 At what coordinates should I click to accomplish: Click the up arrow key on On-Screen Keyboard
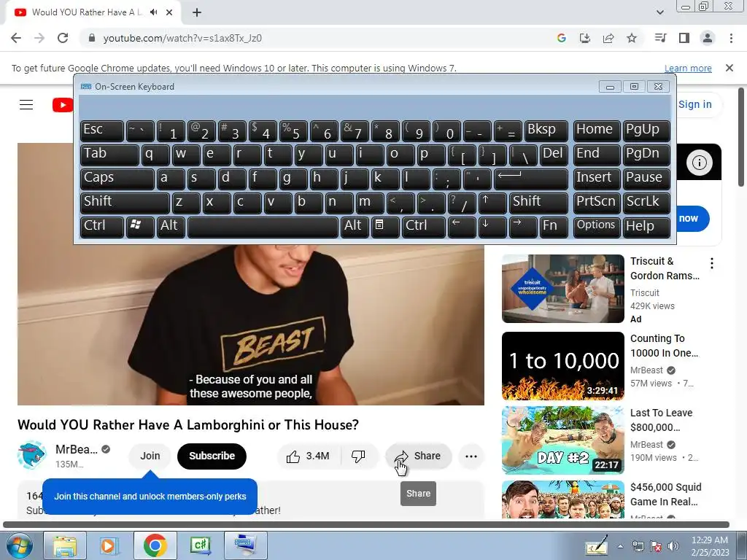pos(493,203)
